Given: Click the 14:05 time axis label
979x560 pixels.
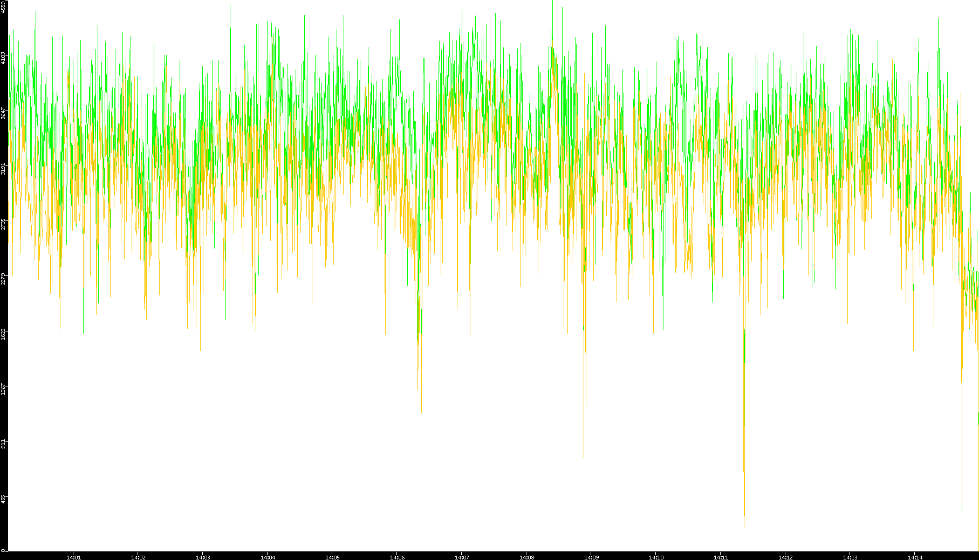Looking at the screenshot, I should (x=332, y=557).
